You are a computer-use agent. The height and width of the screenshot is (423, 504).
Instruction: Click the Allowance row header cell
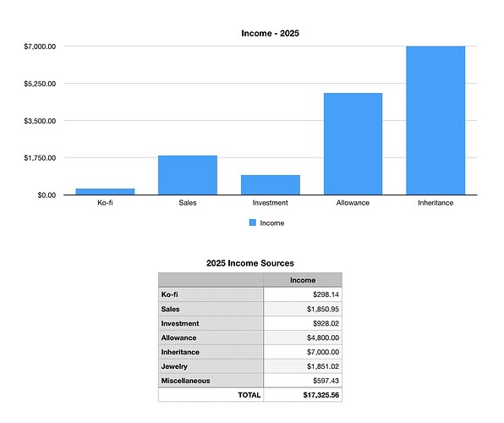[x=211, y=338]
